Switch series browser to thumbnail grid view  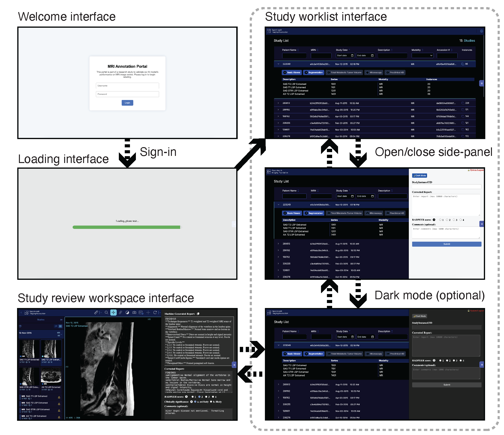pyautogui.click(x=60, y=326)
